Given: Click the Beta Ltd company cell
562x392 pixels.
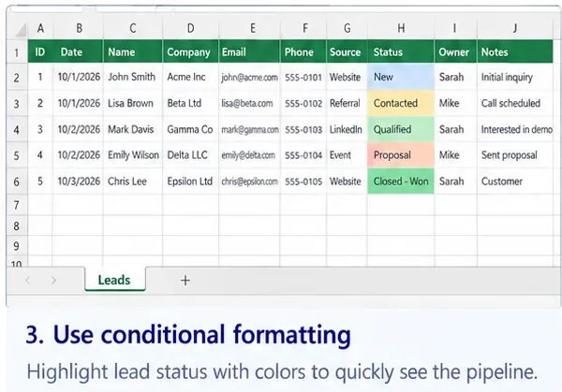Looking at the screenshot, I should pyautogui.click(x=191, y=103).
